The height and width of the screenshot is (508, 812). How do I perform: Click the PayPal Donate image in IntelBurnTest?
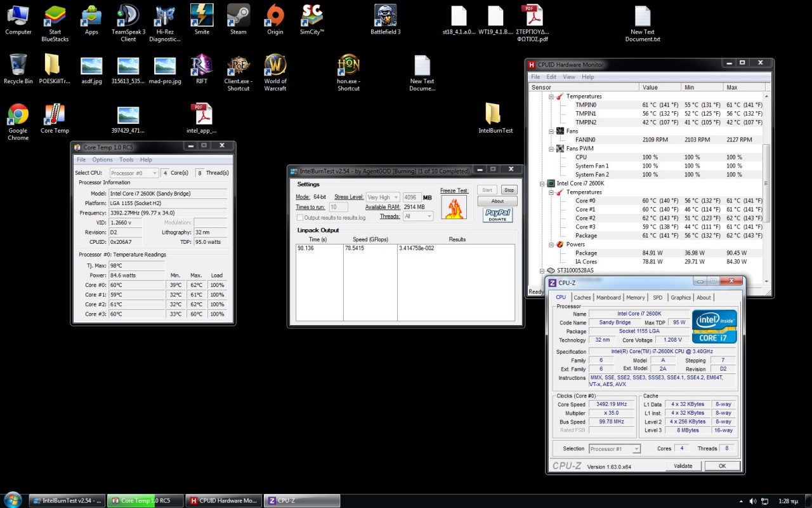(x=498, y=215)
